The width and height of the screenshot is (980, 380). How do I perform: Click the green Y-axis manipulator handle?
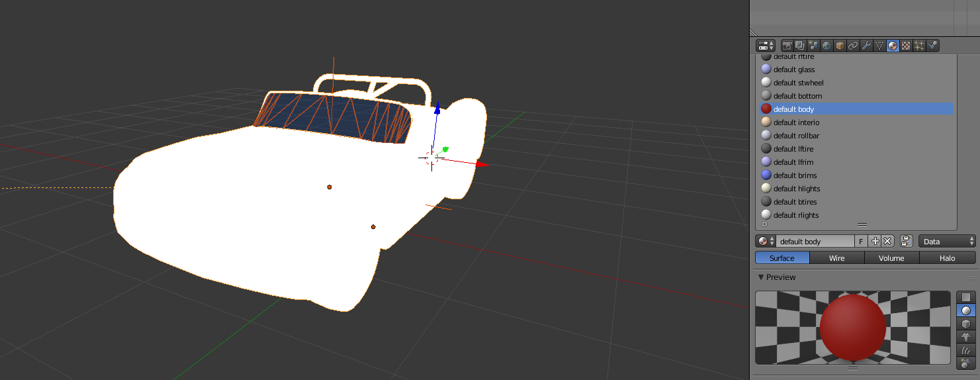pos(445,150)
